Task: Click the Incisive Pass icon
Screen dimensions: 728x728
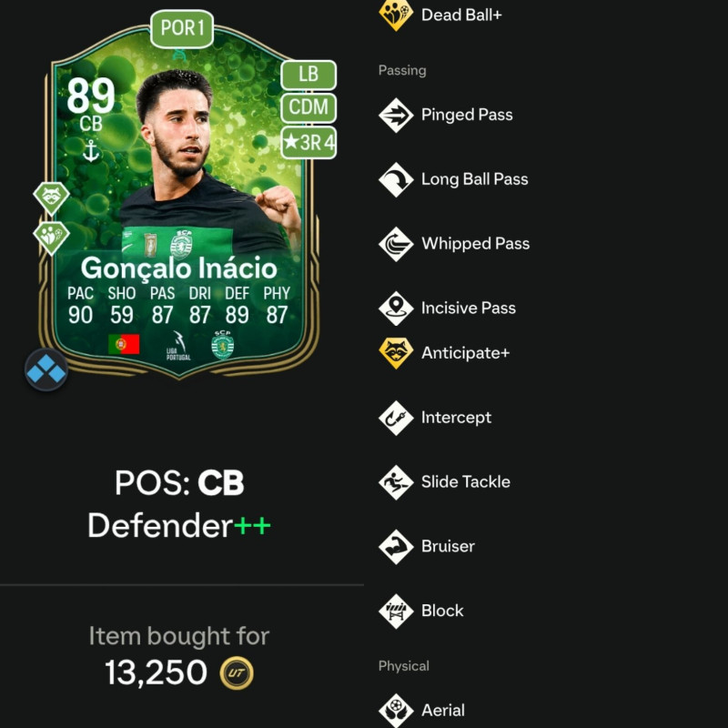Action: click(x=396, y=308)
